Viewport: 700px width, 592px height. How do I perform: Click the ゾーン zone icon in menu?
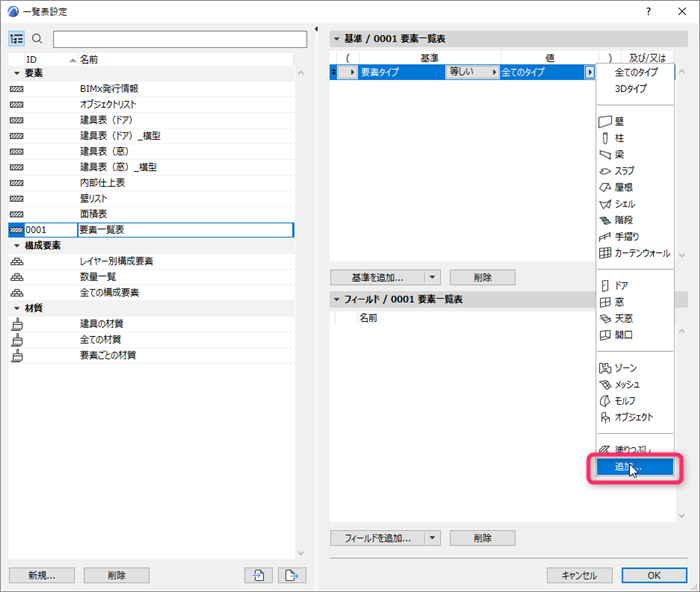point(605,368)
